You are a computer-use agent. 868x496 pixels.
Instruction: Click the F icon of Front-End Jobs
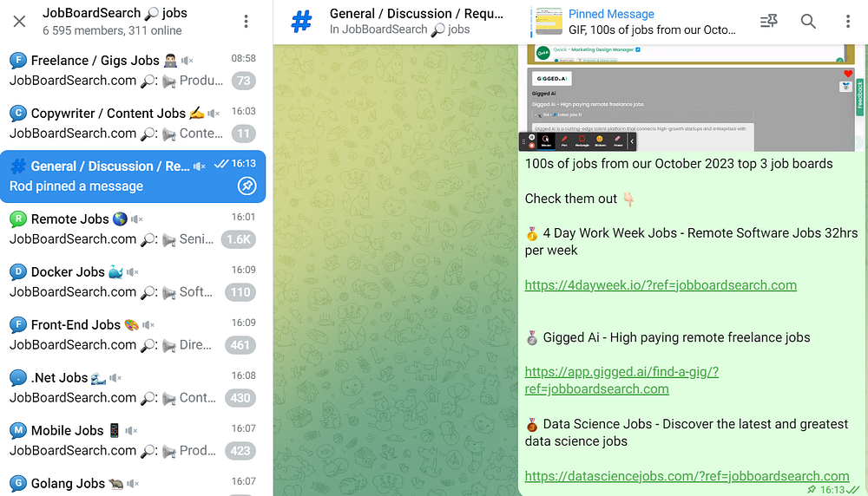pos(18,324)
